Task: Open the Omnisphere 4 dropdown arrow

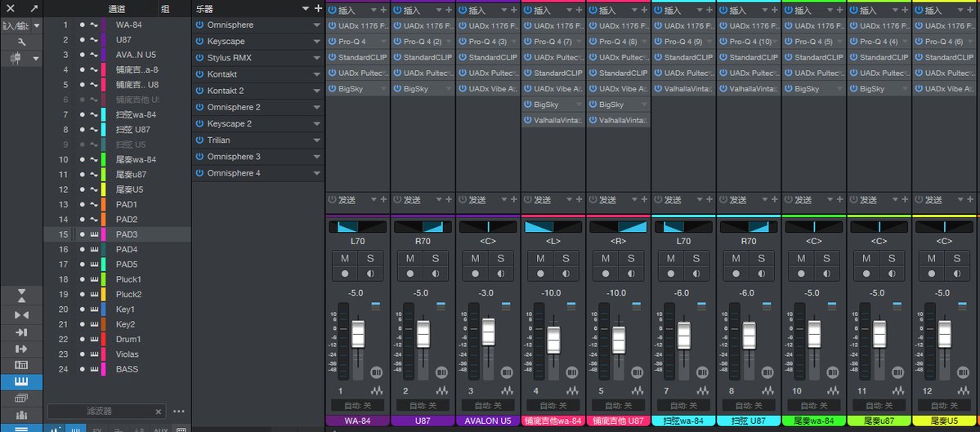Action: pyautogui.click(x=317, y=173)
